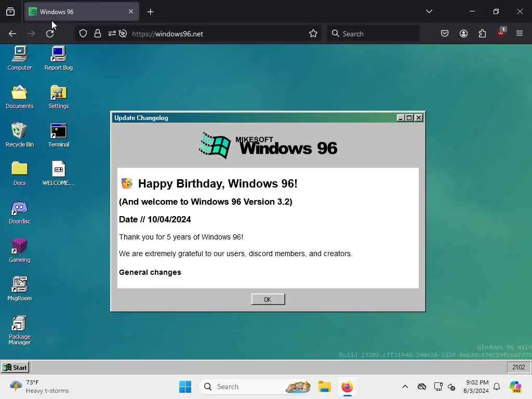Click the Windows taskbar Search box
Image resolution: width=532 pixels, height=399 pixels.
(255, 387)
